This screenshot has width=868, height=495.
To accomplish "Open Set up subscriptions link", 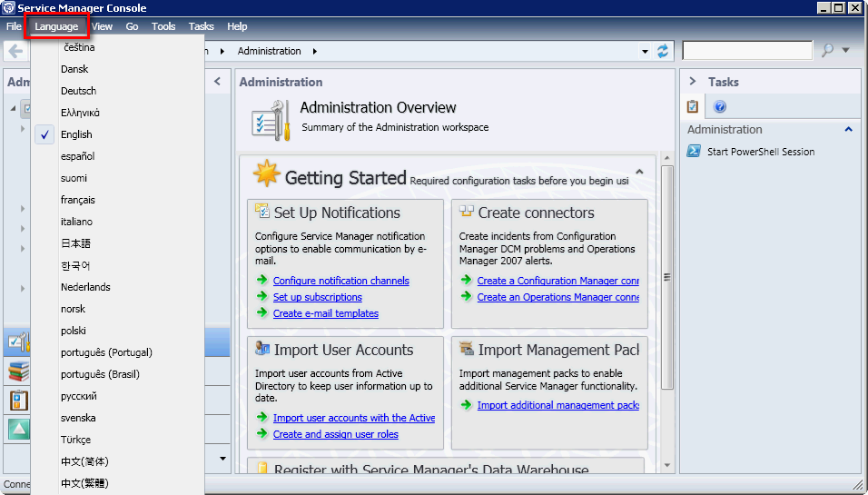I will point(317,297).
